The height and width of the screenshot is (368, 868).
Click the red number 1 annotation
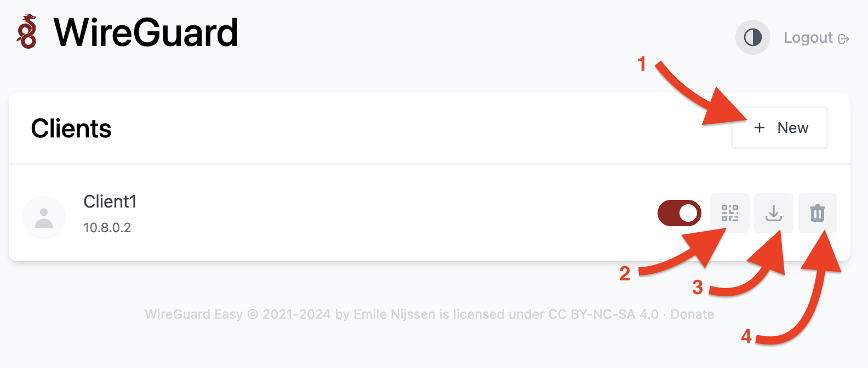point(642,64)
